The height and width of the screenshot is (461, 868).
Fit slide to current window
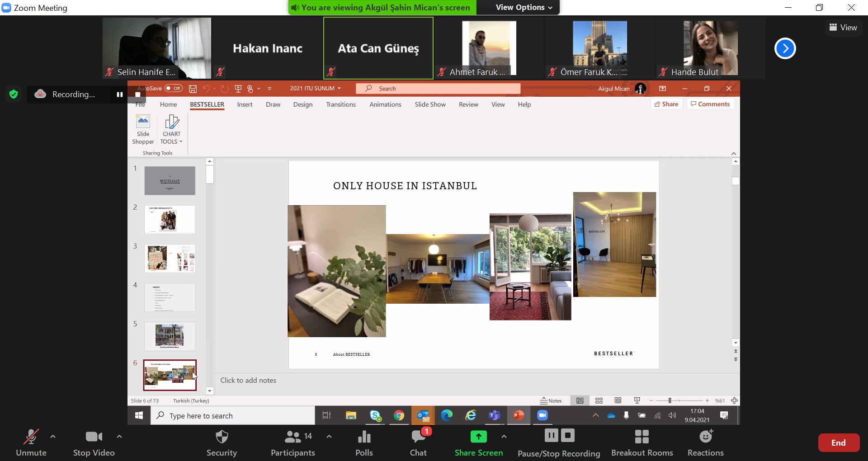(x=734, y=400)
